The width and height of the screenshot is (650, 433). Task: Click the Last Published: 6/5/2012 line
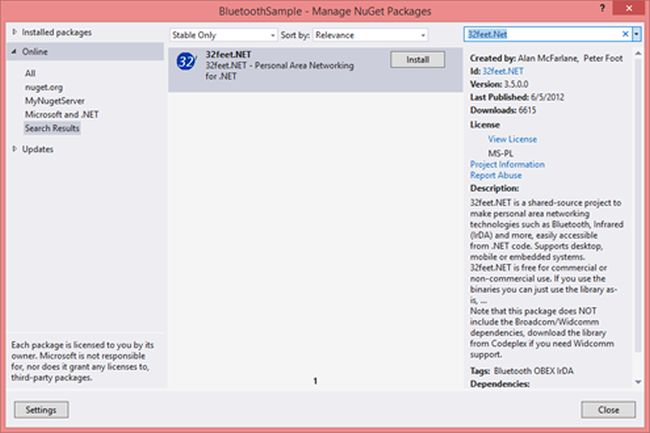(x=517, y=97)
